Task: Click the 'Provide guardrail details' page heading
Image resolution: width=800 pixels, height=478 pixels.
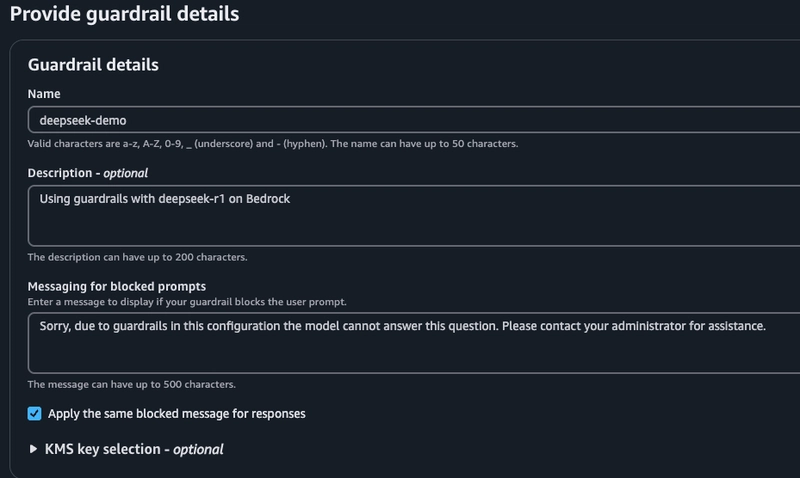Action: (x=125, y=15)
